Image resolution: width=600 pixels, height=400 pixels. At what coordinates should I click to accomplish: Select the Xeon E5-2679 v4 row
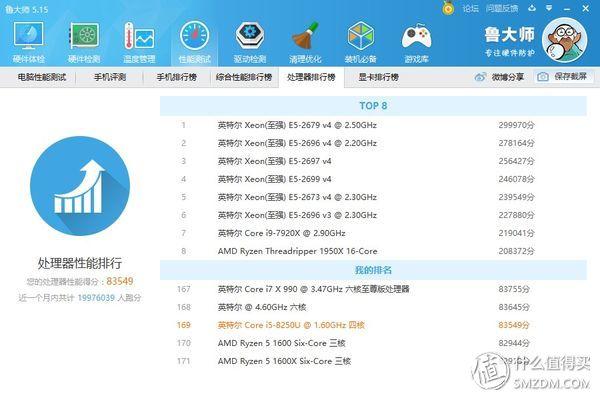[373, 125]
